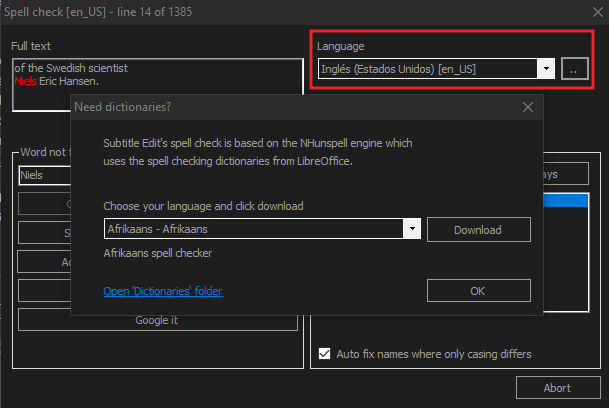Click the red misspelled word Niels

click(x=24, y=80)
